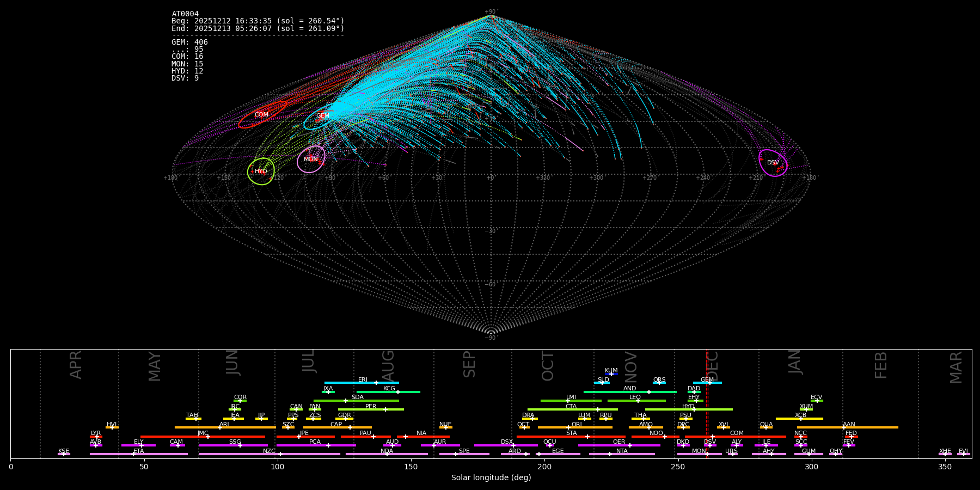Click the OER shower bar in the timeline
The width and height of the screenshot is (980, 490).
point(619,445)
